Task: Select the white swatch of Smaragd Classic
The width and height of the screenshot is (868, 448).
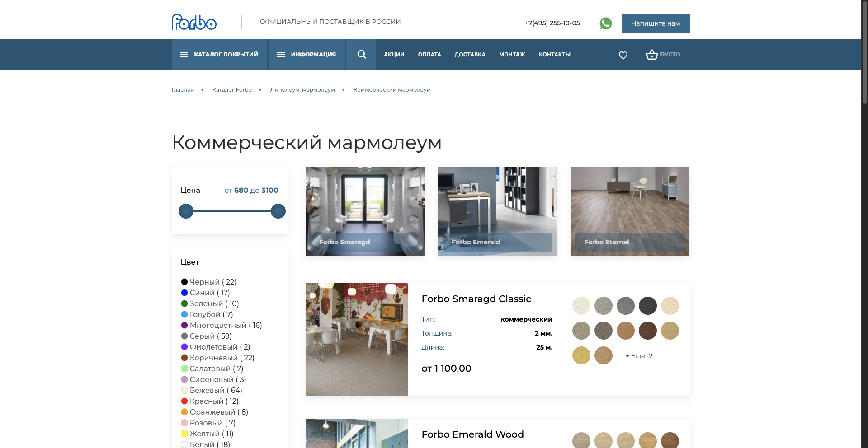Action: coord(581,306)
